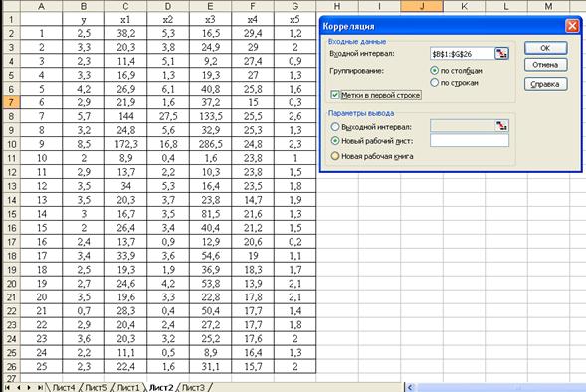Switch to sheet tab Лист3

pyautogui.click(x=193, y=387)
